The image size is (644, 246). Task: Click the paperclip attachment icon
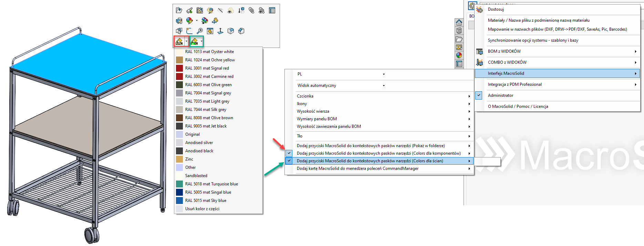251,11
